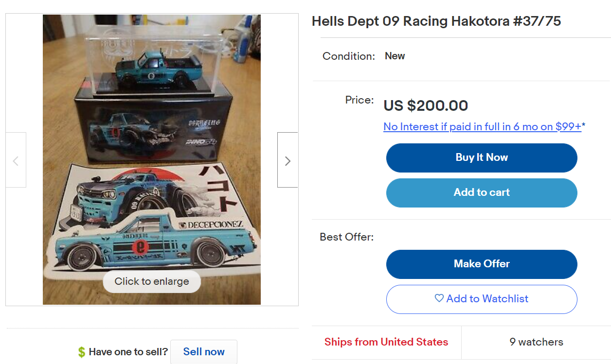Show the next product photo
Image resolution: width=611 pixels, height=364 pixels.
point(288,160)
